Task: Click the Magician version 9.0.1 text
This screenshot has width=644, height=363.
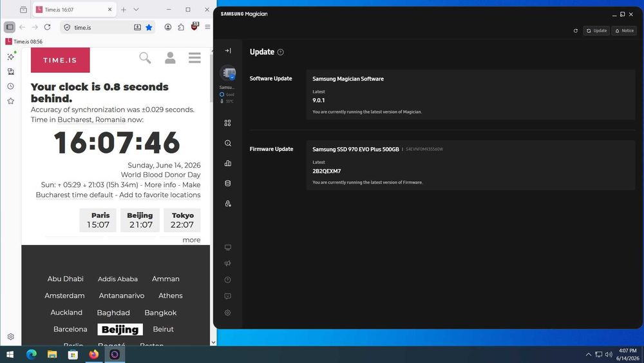Action: (318, 101)
